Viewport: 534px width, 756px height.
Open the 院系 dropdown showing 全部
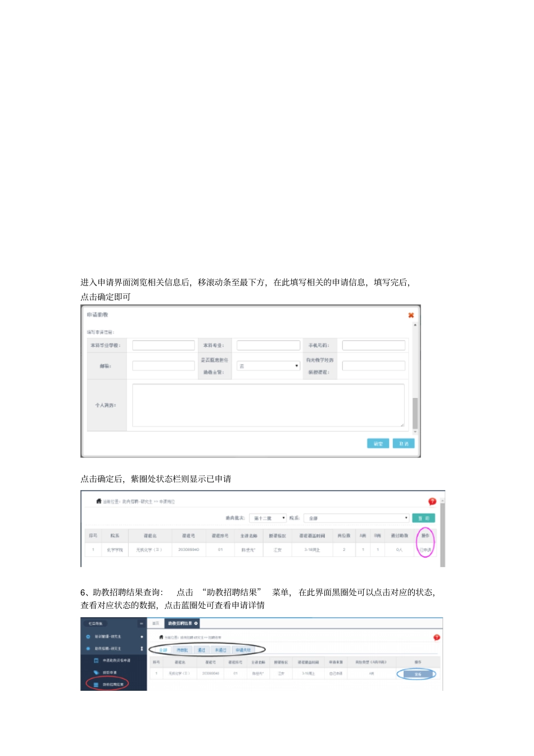coord(356,518)
